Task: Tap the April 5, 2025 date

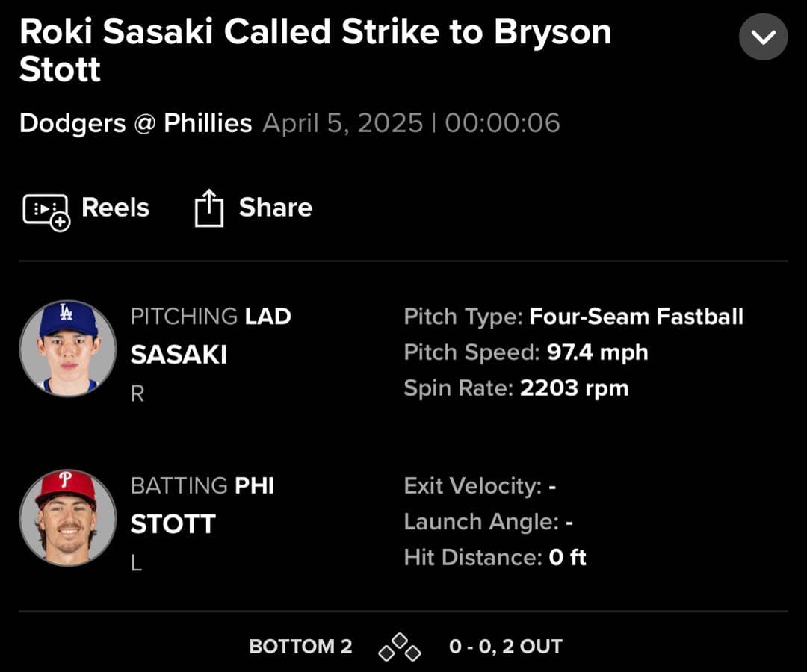Action: (343, 123)
